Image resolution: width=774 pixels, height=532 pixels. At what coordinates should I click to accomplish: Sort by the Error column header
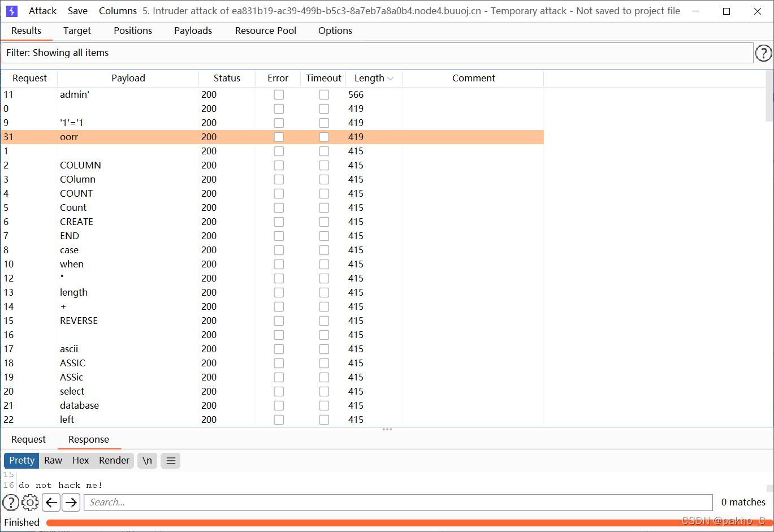[x=278, y=79]
